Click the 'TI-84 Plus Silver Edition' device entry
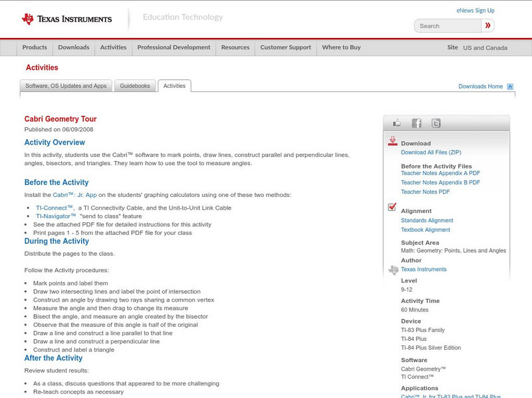Screen dimensions: 532x398 431,347
